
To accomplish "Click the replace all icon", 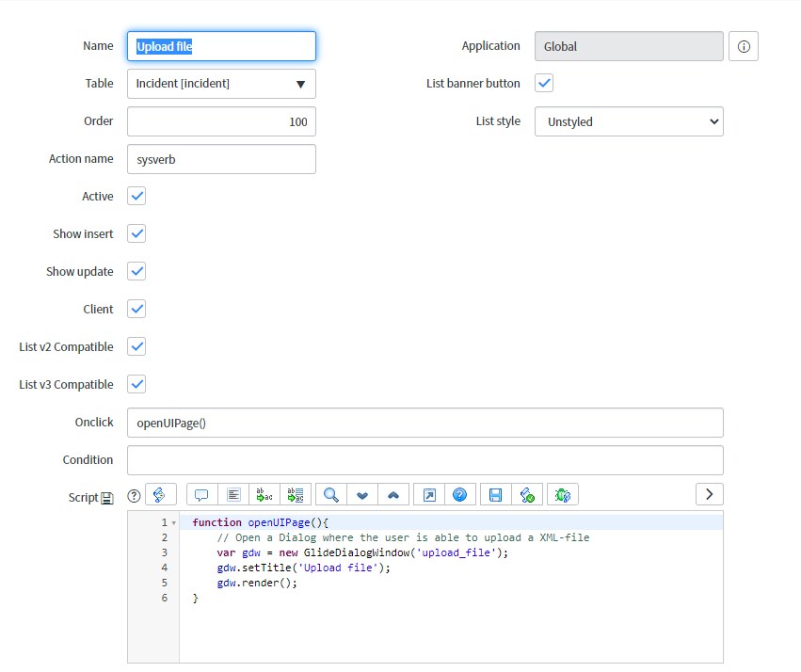I will [297, 494].
